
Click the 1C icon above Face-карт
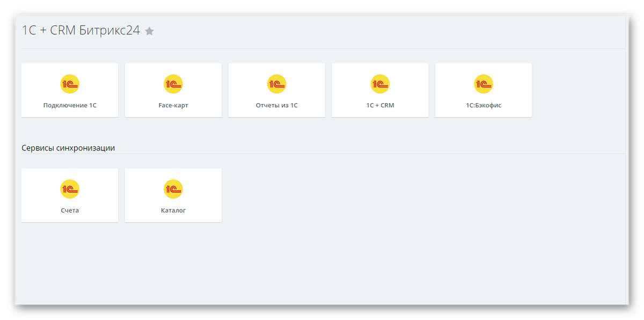pos(173,84)
